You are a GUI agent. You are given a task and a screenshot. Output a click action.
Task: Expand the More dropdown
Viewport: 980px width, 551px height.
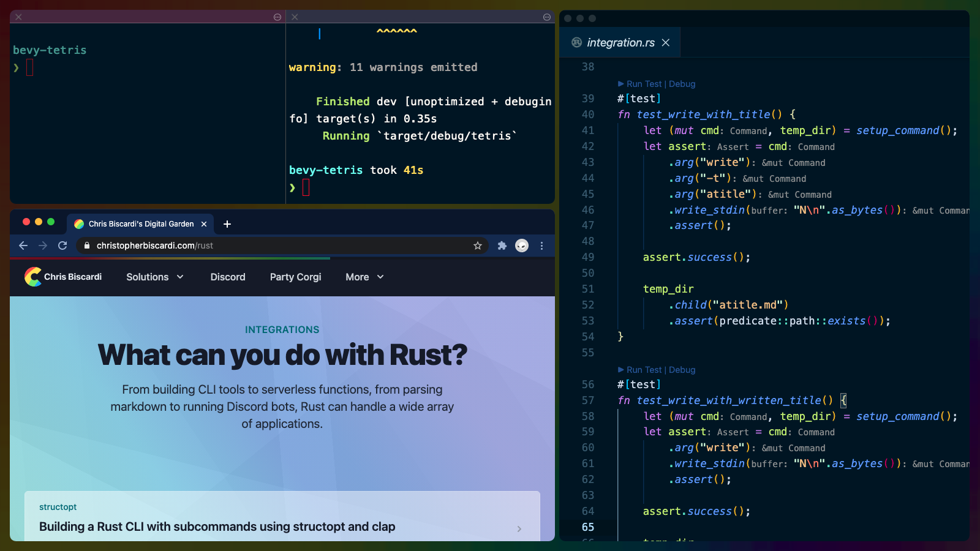click(x=364, y=277)
